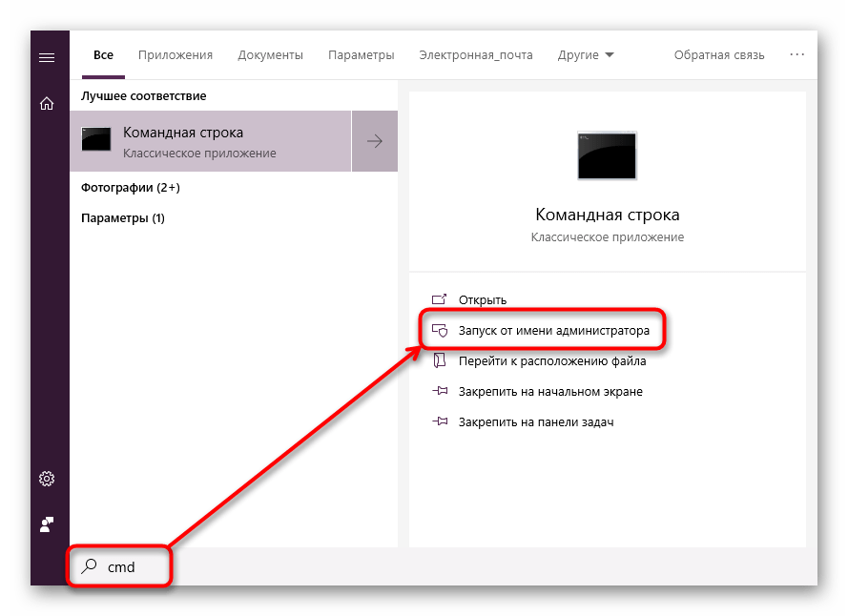This screenshot has height=616, width=848.
Task: Switch to the Параметры tab
Action: pos(362,55)
